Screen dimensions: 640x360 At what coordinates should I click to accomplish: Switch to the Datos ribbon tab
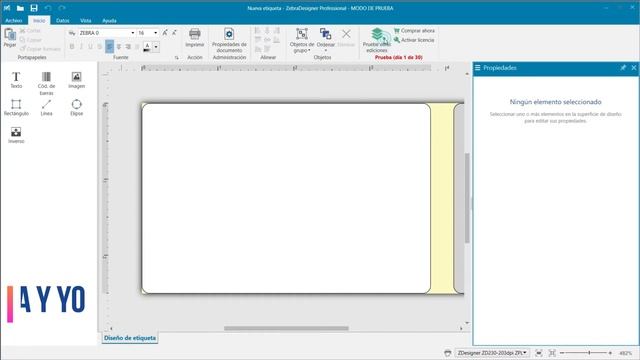[62, 20]
